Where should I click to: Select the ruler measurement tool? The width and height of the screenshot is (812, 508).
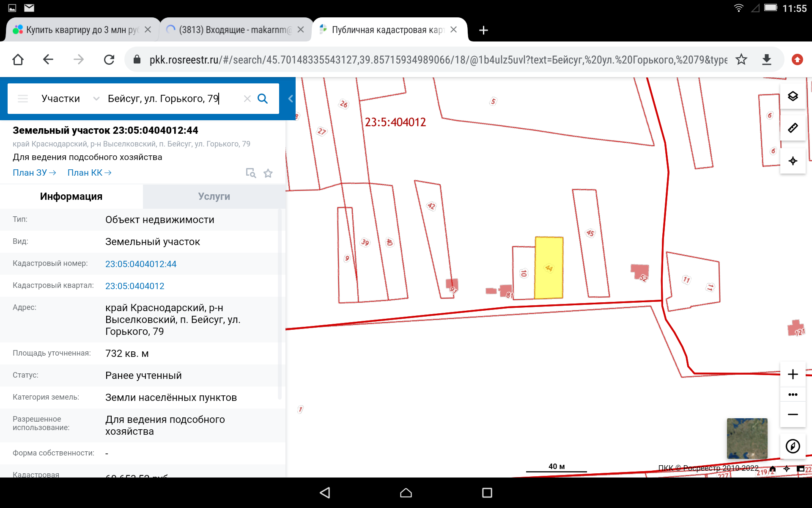click(x=793, y=128)
